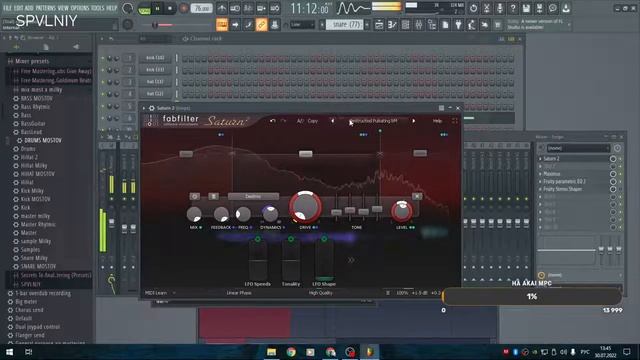Click redo arrow in FabFilter Saturn
Image resolution: width=640 pixels, height=360 pixels.
(x=283, y=121)
